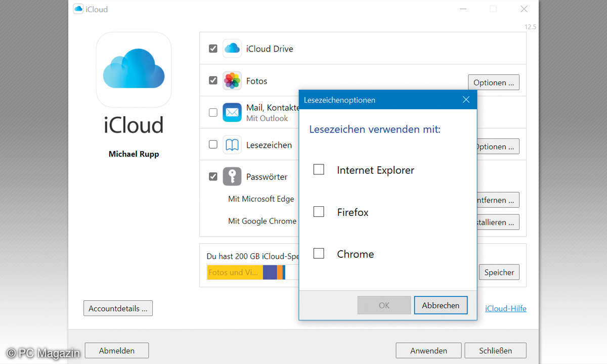Viewport: 607px width, 364px height.
Task: Open the iCloud-Hilfe link
Action: [x=506, y=308]
